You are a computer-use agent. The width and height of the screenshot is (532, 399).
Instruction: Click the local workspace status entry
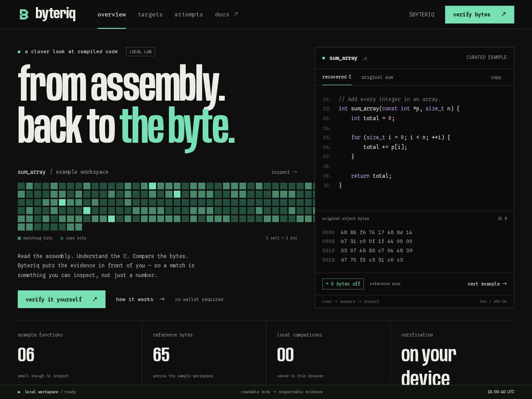[x=47, y=392]
